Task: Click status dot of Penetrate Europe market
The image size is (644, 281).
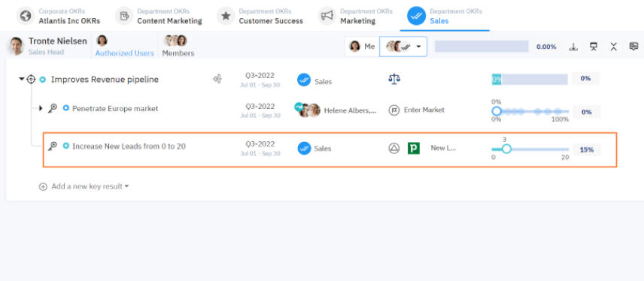Action: pyautogui.click(x=65, y=108)
